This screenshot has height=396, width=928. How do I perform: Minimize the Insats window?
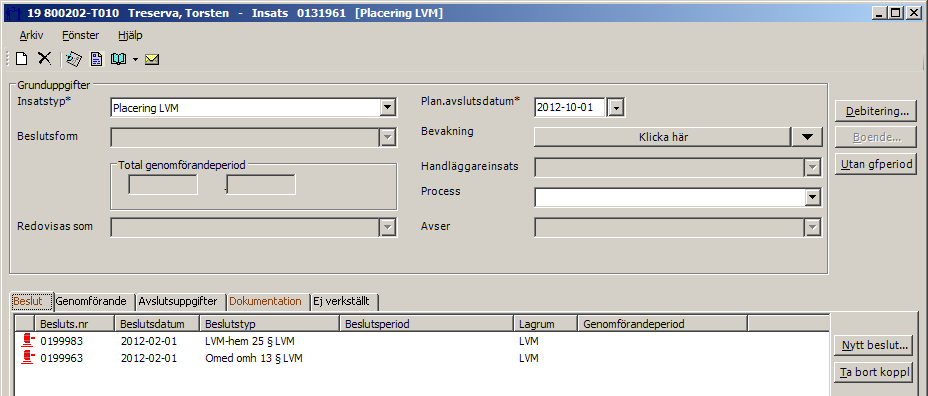[x=879, y=13]
